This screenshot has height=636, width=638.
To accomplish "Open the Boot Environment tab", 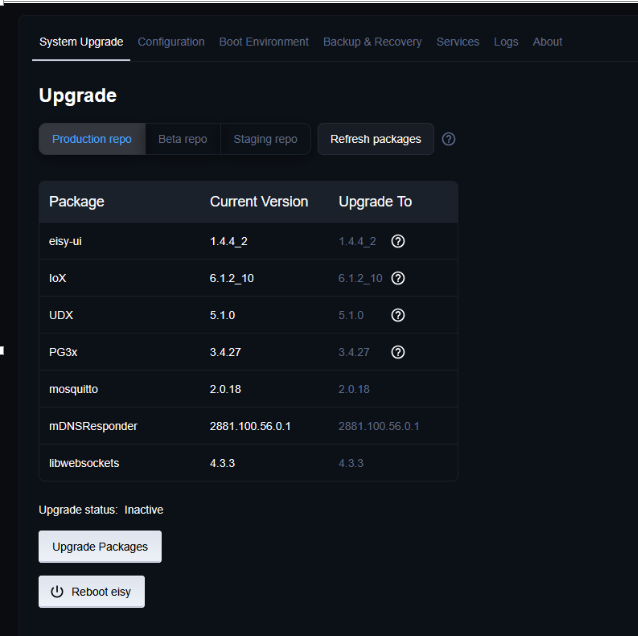I will pyautogui.click(x=264, y=42).
